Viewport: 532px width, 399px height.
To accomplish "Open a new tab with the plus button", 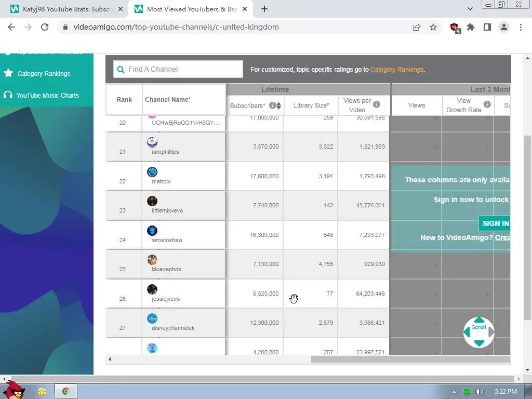I will click(264, 9).
